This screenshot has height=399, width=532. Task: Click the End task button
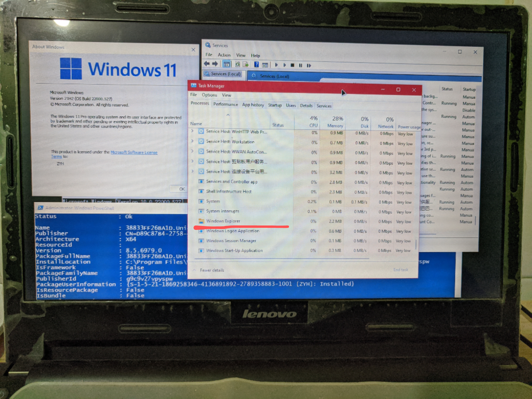click(401, 270)
